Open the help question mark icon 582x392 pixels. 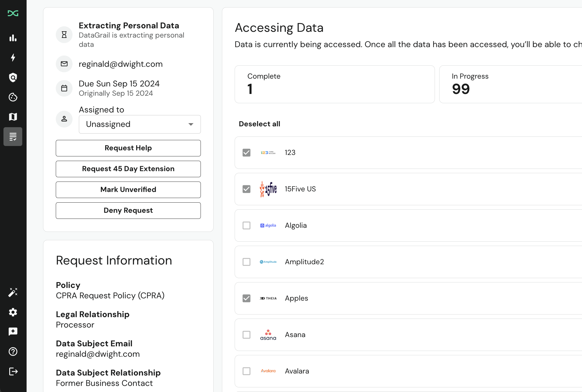tap(13, 352)
